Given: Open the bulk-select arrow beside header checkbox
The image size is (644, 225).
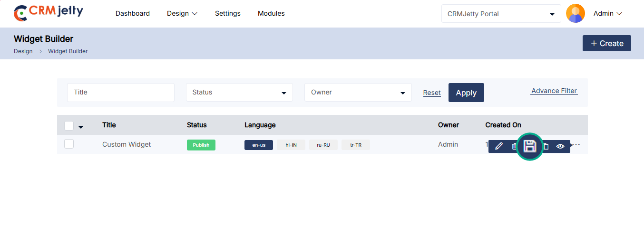Looking at the screenshot, I should [81, 127].
